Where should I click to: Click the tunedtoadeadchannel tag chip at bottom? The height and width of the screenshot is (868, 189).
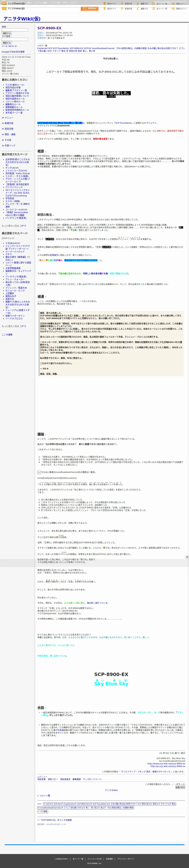(x=49, y=808)
